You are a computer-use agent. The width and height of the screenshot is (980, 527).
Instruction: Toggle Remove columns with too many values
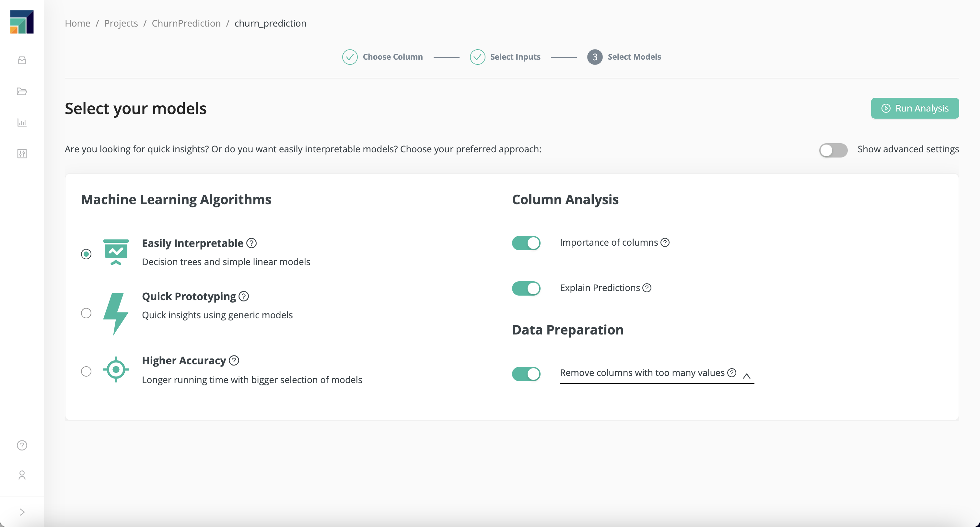[526, 374]
